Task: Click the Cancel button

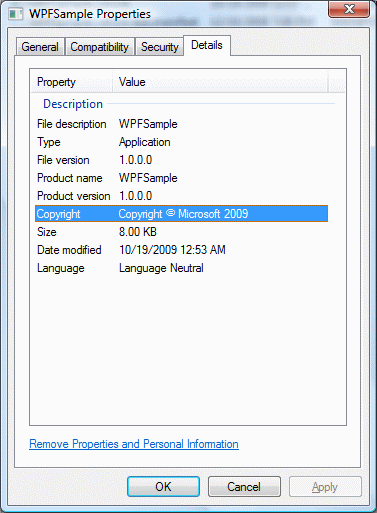Action: pyautogui.click(x=244, y=487)
